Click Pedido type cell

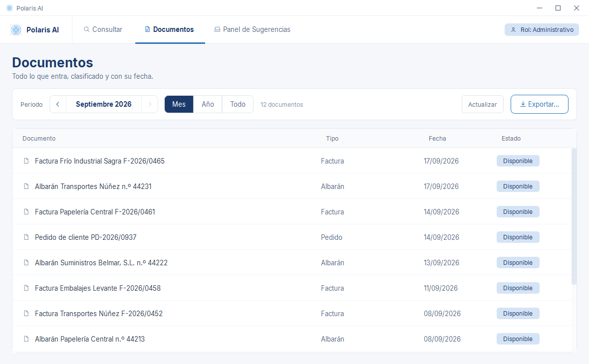332,237
